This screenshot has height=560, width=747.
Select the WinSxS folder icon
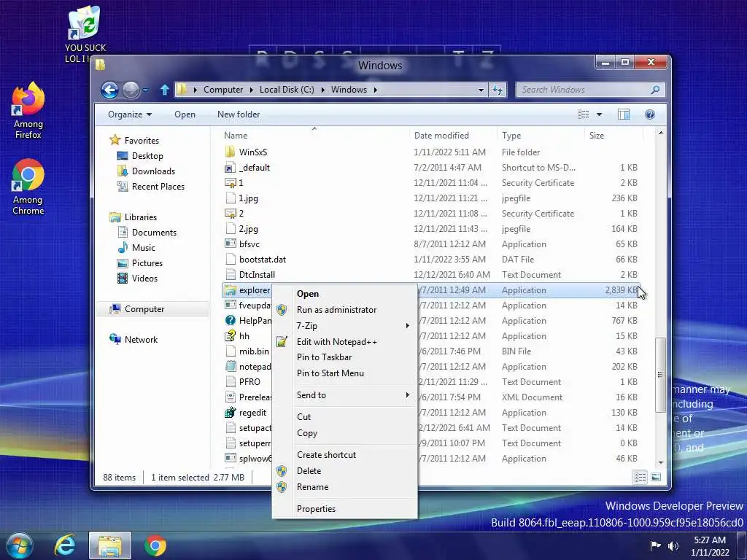tap(230, 152)
